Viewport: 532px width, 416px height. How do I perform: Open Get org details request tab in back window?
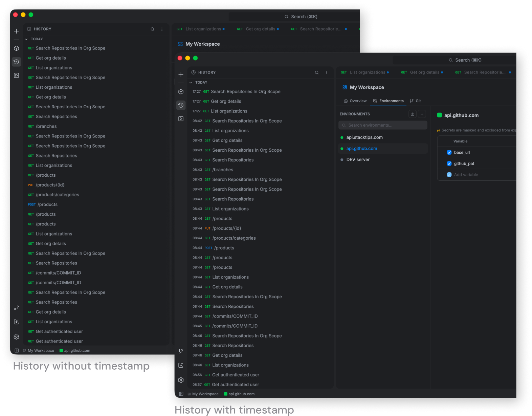point(258,29)
